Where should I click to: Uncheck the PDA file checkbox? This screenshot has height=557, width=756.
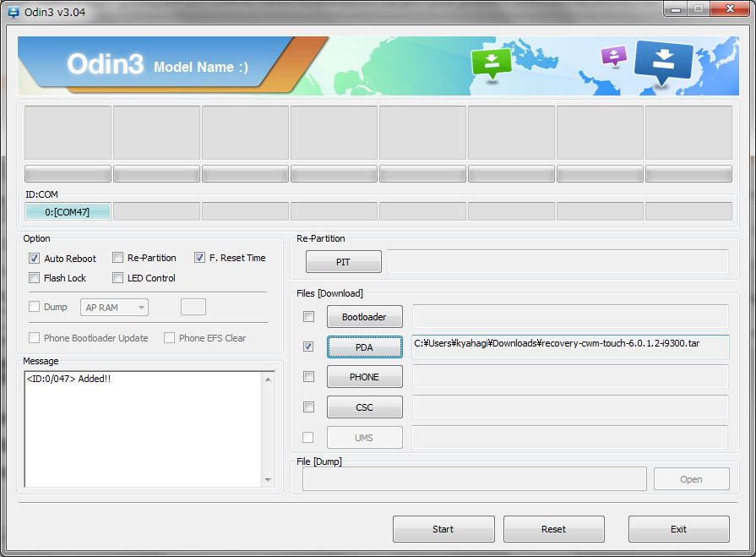pyautogui.click(x=308, y=347)
